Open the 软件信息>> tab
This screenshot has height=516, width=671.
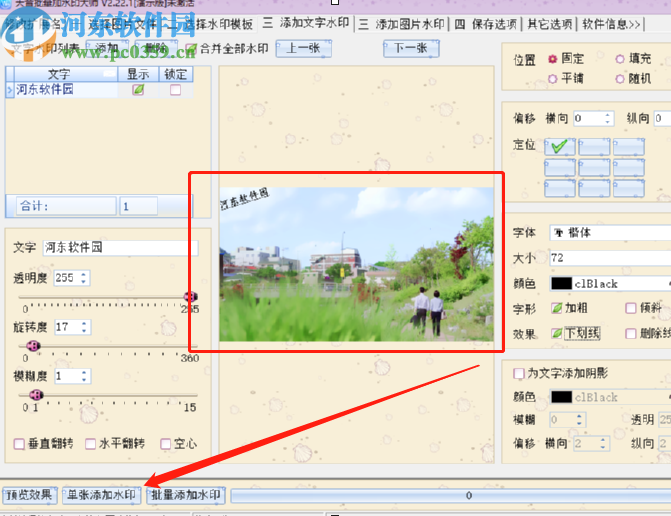pyautogui.click(x=611, y=24)
